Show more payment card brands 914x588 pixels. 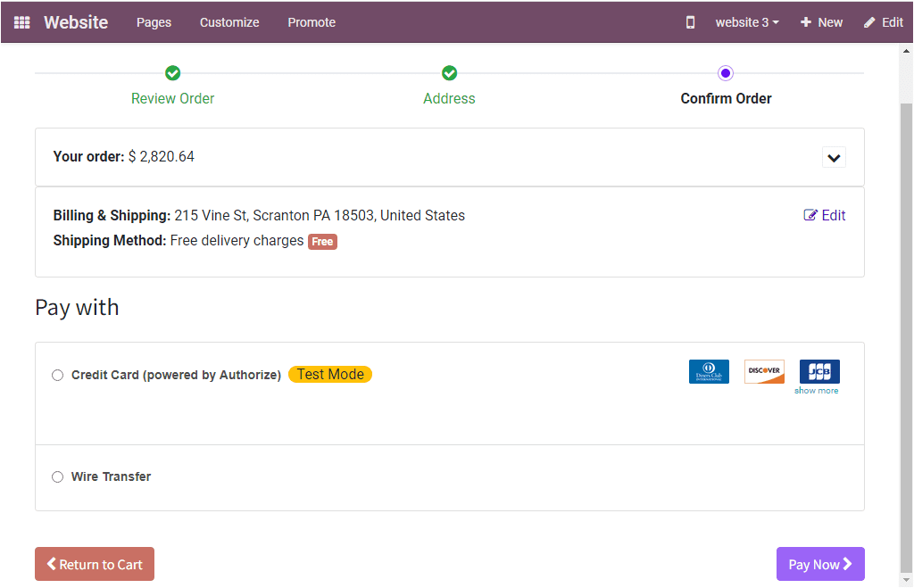pyautogui.click(x=817, y=390)
